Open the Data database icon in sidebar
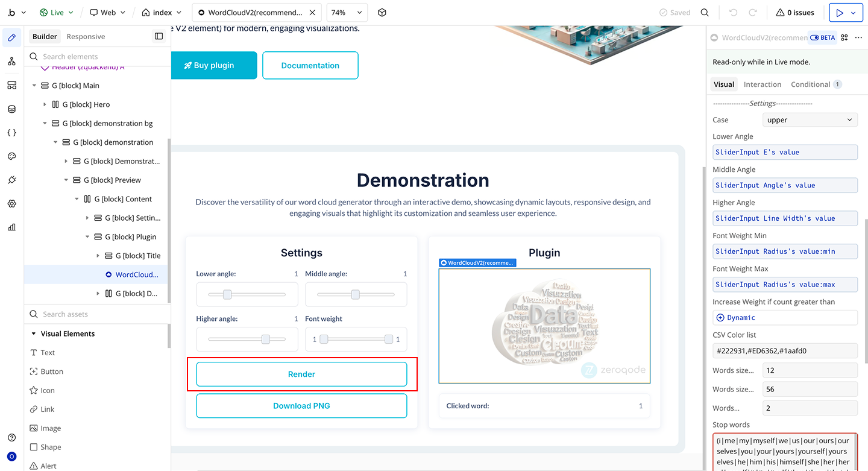 [11, 109]
